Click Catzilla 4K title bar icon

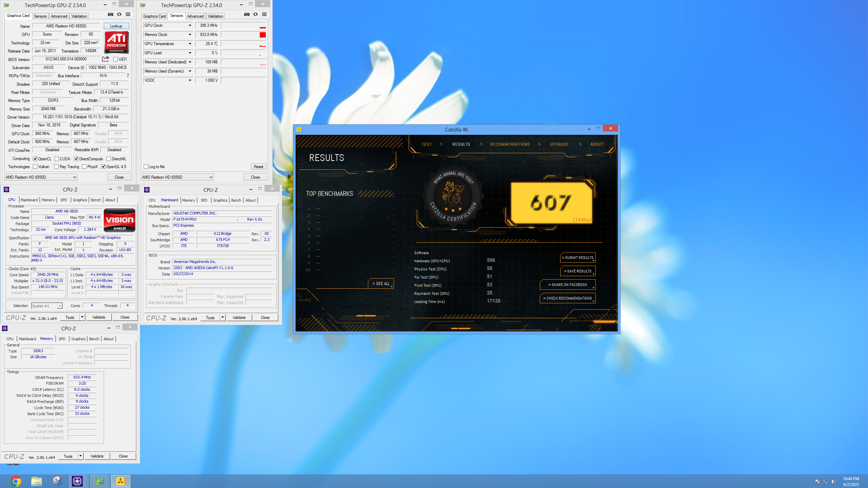pos(299,129)
